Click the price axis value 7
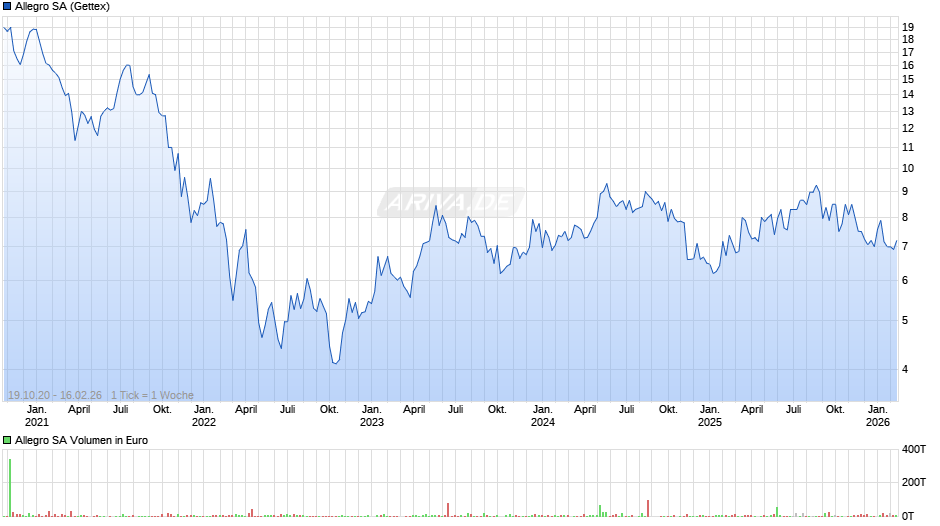 coord(905,247)
